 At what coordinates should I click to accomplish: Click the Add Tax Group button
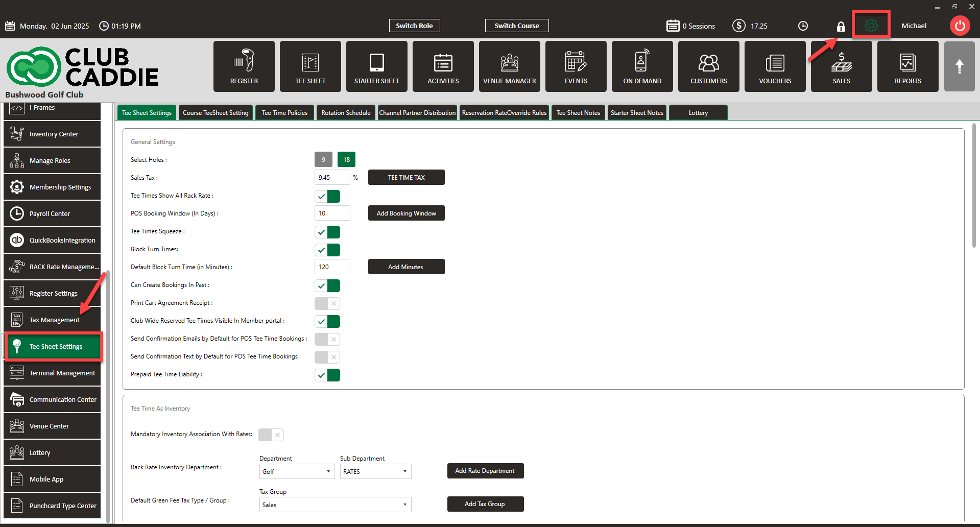tap(486, 504)
